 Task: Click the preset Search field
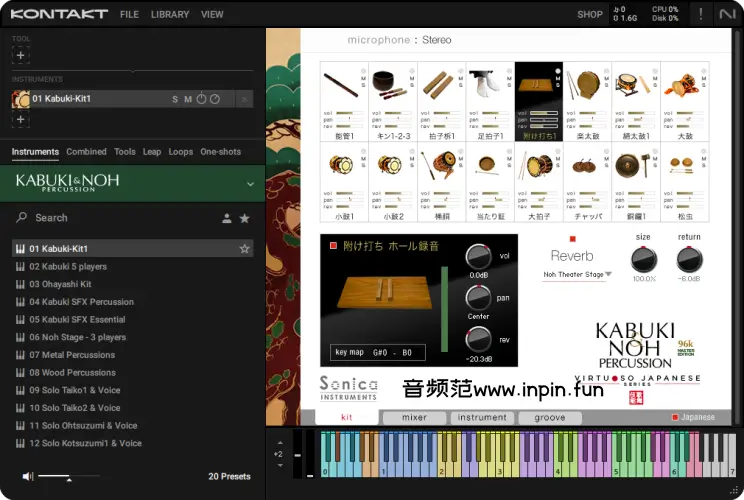(116, 218)
